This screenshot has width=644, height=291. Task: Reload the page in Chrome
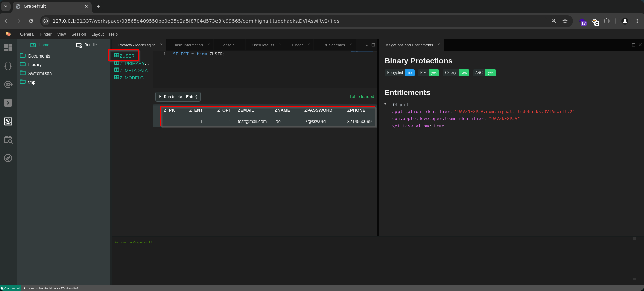click(x=31, y=21)
